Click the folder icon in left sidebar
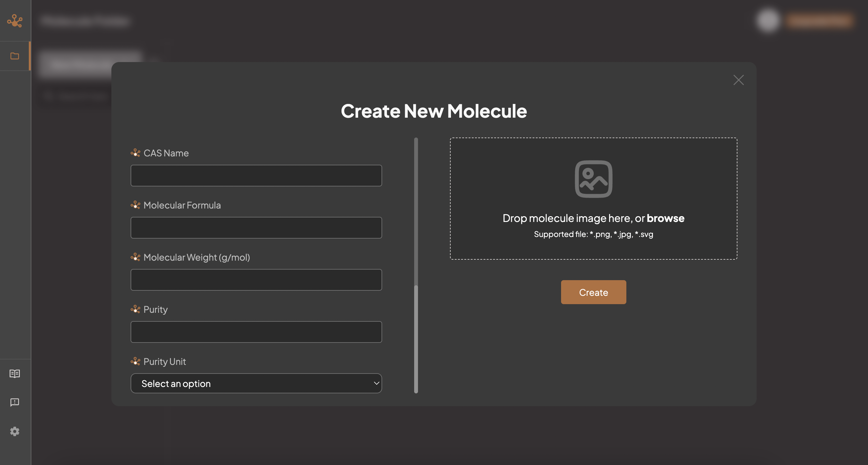Screen dimensions: 868x465 click(x=15, y=56)
